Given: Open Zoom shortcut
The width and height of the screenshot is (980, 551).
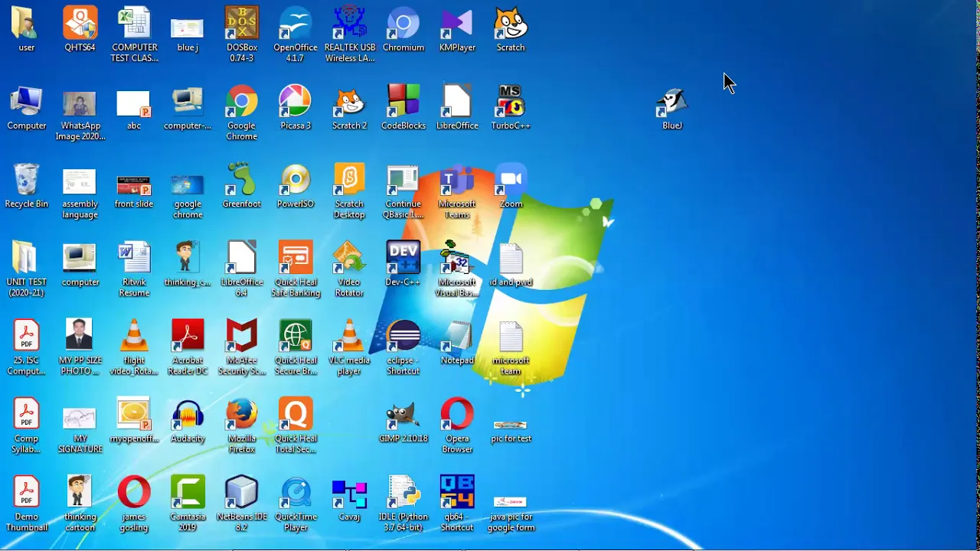Looking at the screenshot, I should [x=511, y=186].
